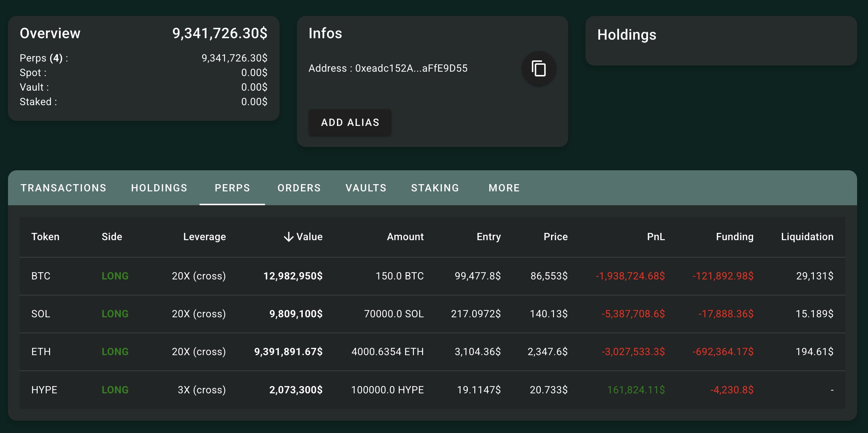Select the PERPS tab
This screenshot has height=433, width=868.
pyautogui.click(x=232, y=188)
